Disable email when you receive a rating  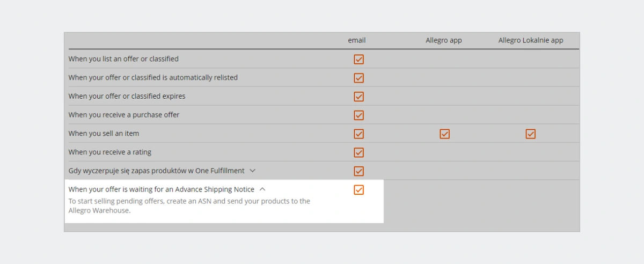(359, 152)
